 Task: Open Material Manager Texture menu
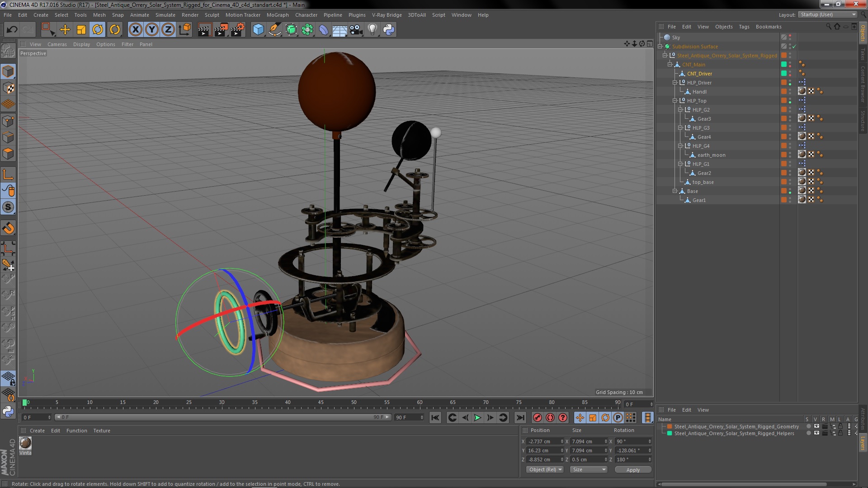point(102,431)
